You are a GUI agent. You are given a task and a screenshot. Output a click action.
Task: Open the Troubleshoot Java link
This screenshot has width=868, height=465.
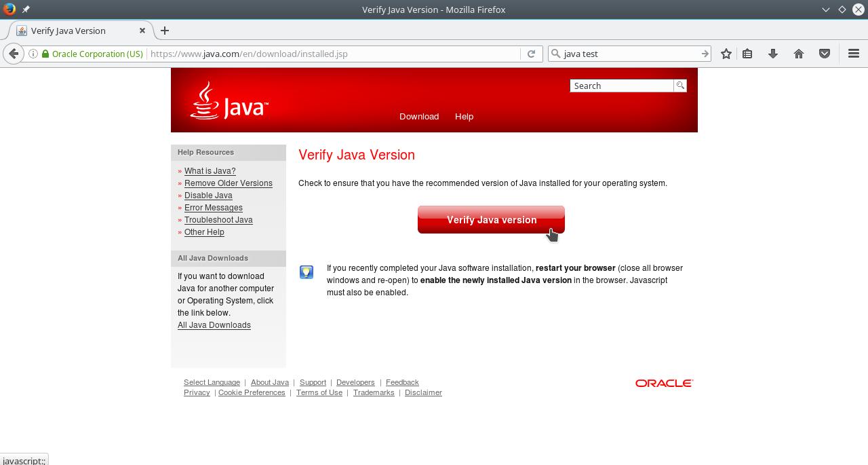(x=218, y=220)
